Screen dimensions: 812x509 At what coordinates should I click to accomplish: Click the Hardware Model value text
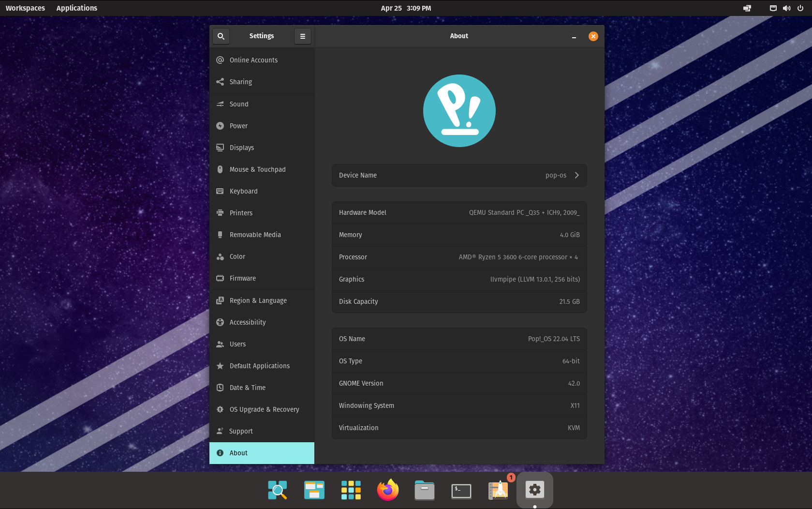[524, 212]
